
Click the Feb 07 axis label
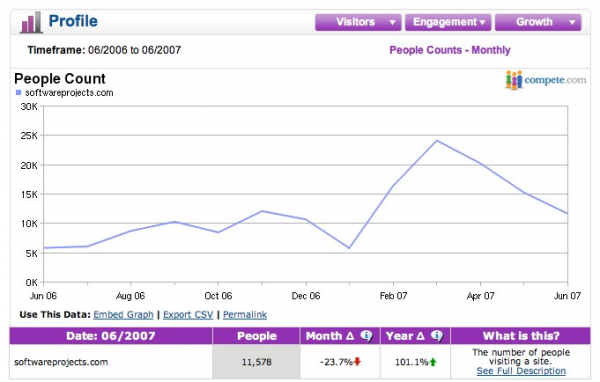[393, 296]
